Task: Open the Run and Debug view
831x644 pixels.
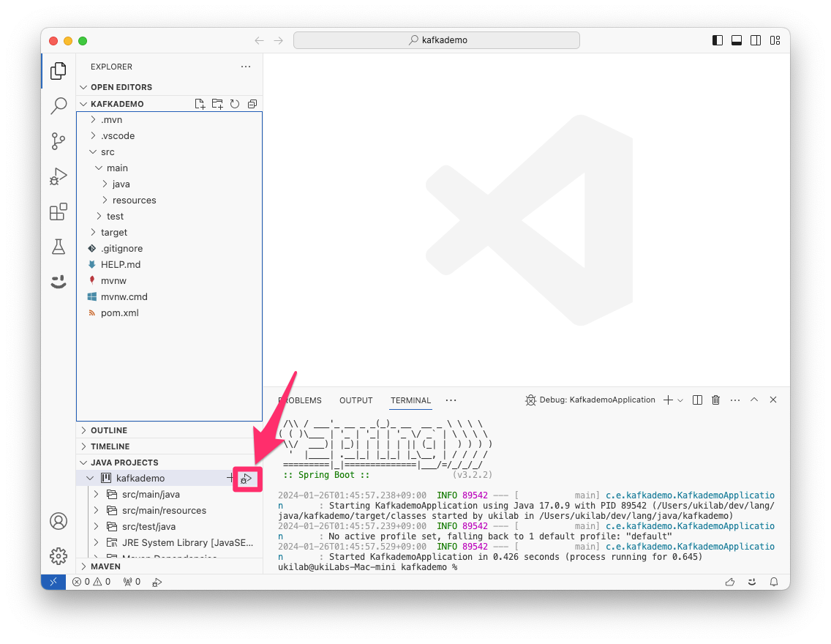Action: tap(59, 176)
